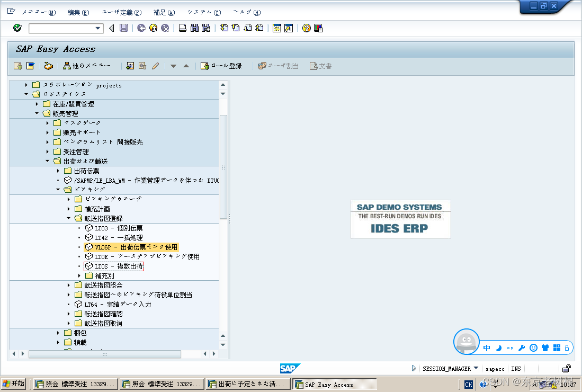Open the 補足(A) menu
This screenshot has width=582, height=392.
(x=164, y=12)
